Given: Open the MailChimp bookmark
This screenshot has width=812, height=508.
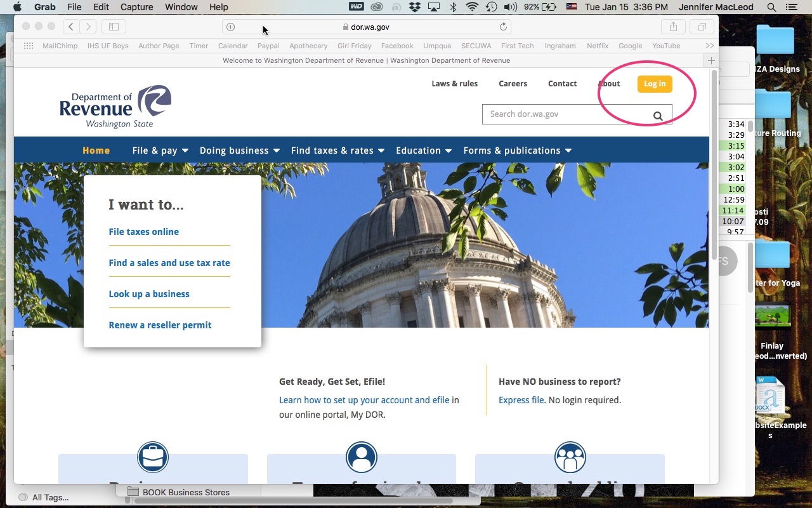Looking at the screenshot, I should coord(60,46).
